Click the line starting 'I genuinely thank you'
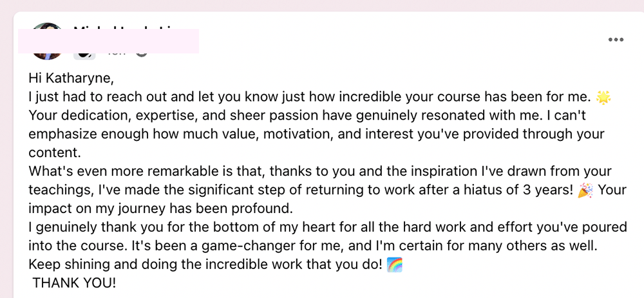This screenshot has height=298, width=644. [x=328, y=227]
